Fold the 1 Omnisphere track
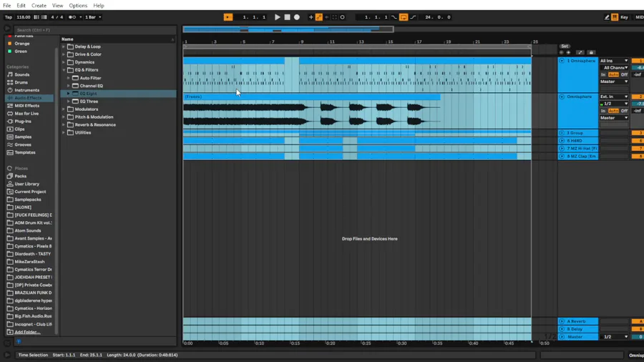The width and height of the screenshot is (644, 362). (x=562, y=61)
